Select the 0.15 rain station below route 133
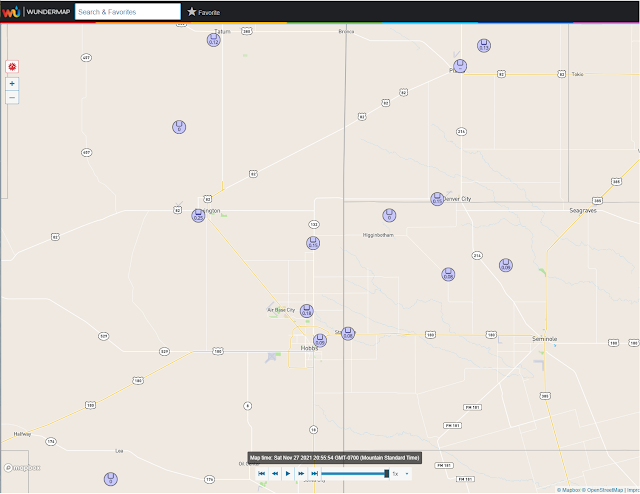Image resolution: width=640 pixels, height=494 pixels. 313,243
